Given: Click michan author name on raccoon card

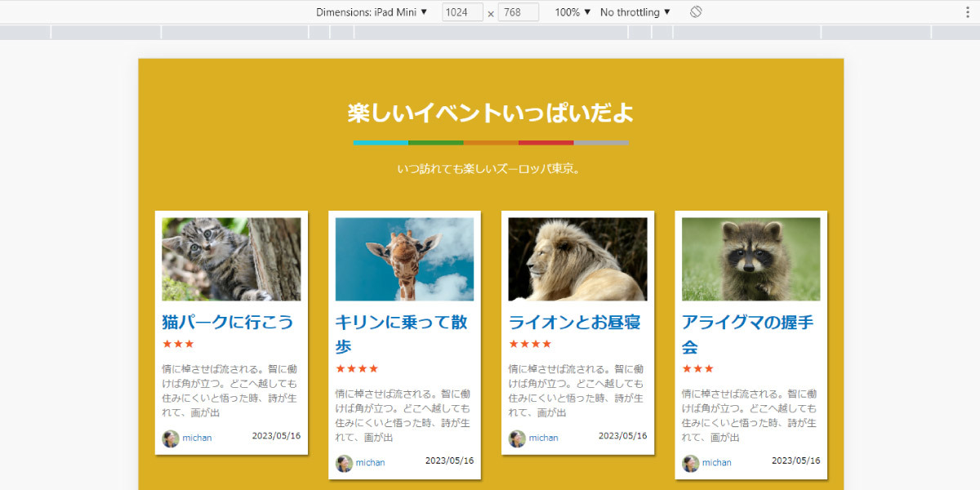Looking at the screenshot, I should pos(717,463).
